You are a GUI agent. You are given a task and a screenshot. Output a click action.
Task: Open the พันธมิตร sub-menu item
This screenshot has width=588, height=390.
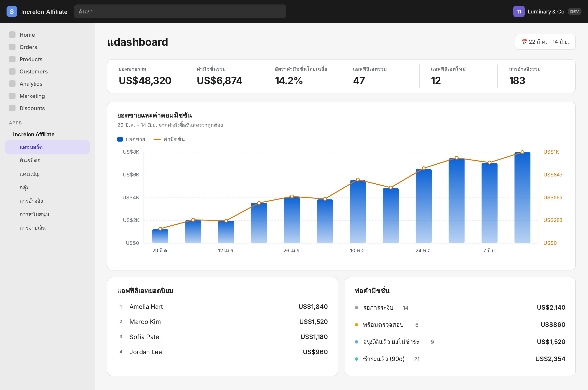(47, 161)
